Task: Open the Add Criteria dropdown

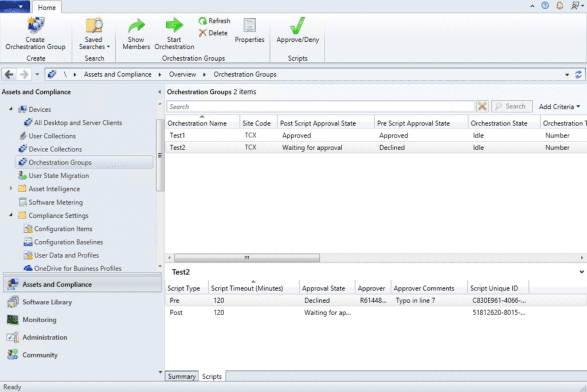Action: [x=559, y=107]
